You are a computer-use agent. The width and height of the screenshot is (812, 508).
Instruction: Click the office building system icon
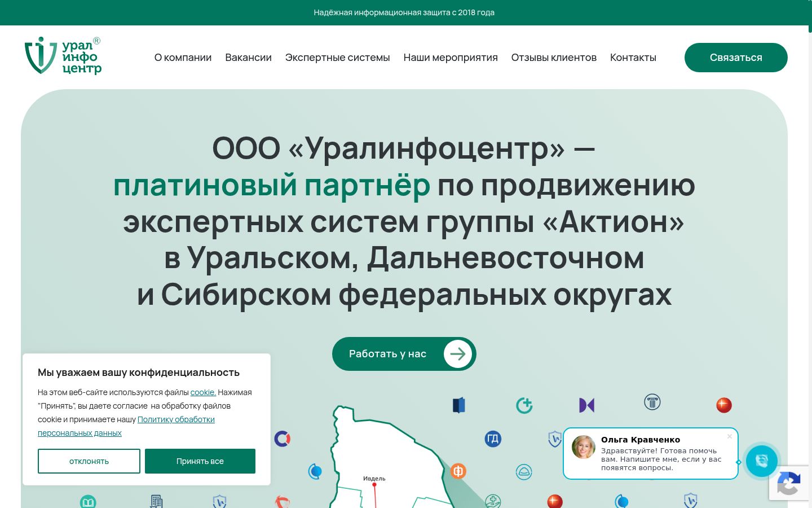click(157, 501)
